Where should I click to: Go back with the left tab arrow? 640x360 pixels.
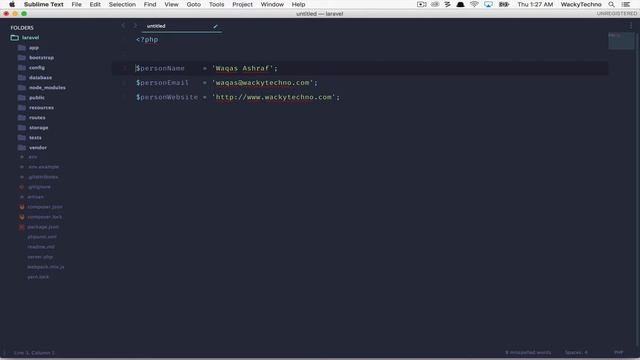124,26
